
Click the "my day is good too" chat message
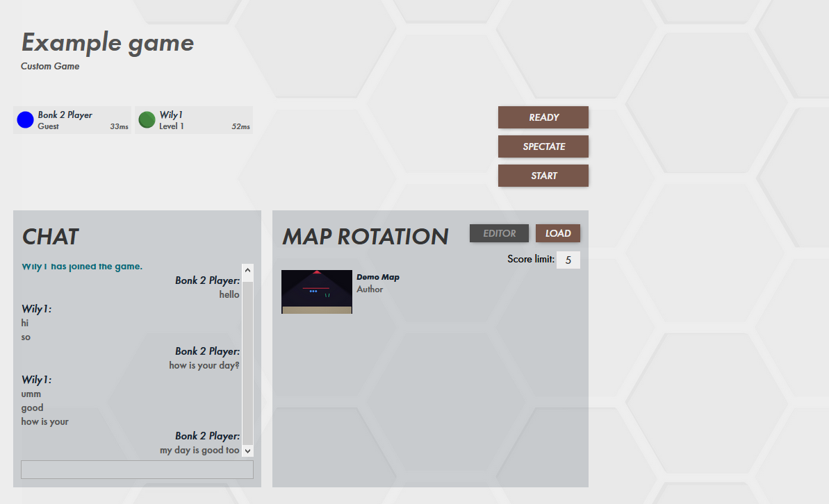199,450
